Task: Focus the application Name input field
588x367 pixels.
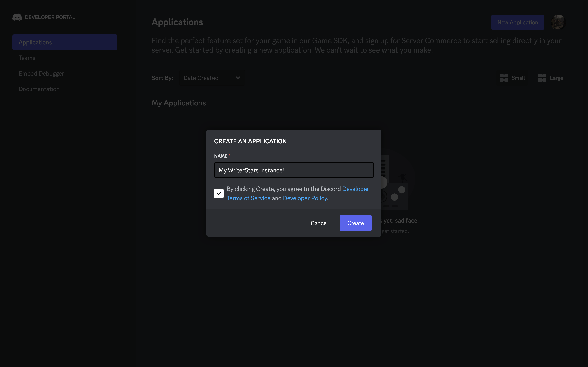Action: point(294,170)
